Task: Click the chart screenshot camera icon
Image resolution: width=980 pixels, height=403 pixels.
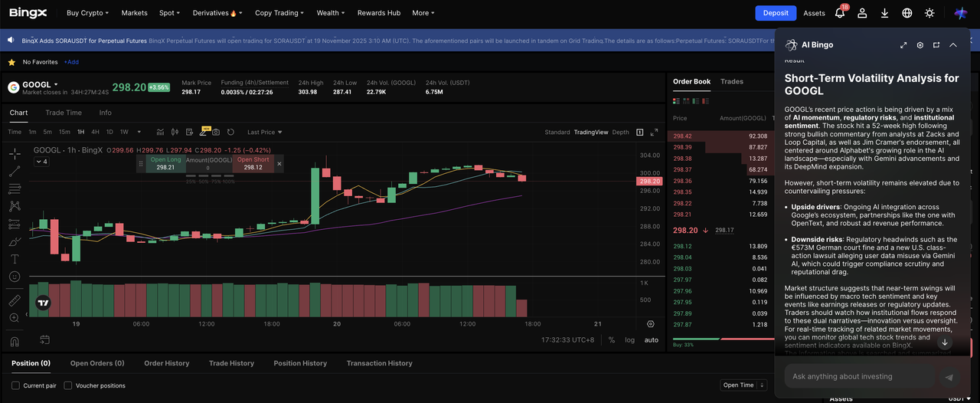Action: click(216, 133)
